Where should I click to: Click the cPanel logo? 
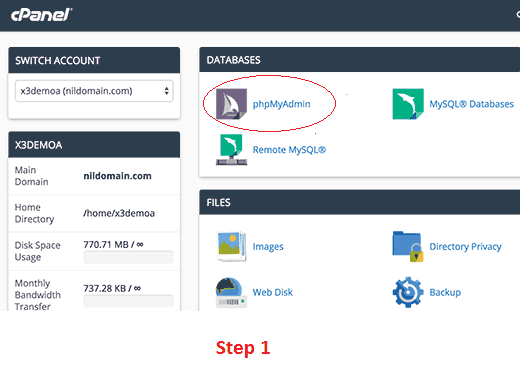click(42, 15)
